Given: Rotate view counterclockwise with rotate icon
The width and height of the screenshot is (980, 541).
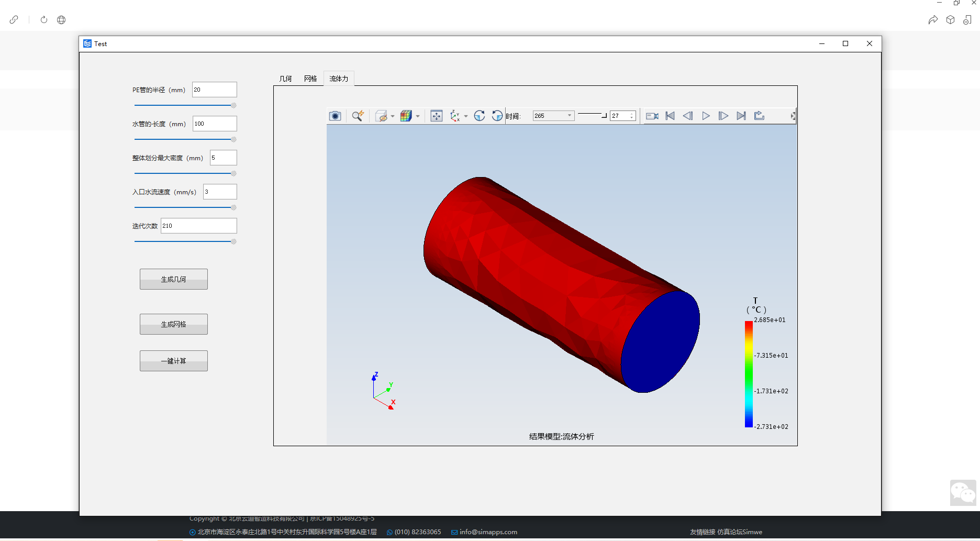Looking at the screenshot, I should click(497, 116).
